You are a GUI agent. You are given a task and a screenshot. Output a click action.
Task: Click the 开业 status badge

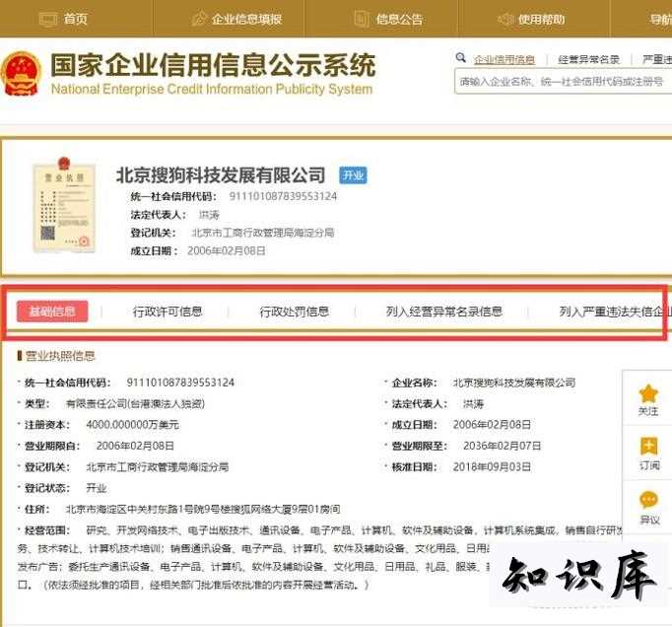pyautogui.click(x=353, y=174)
